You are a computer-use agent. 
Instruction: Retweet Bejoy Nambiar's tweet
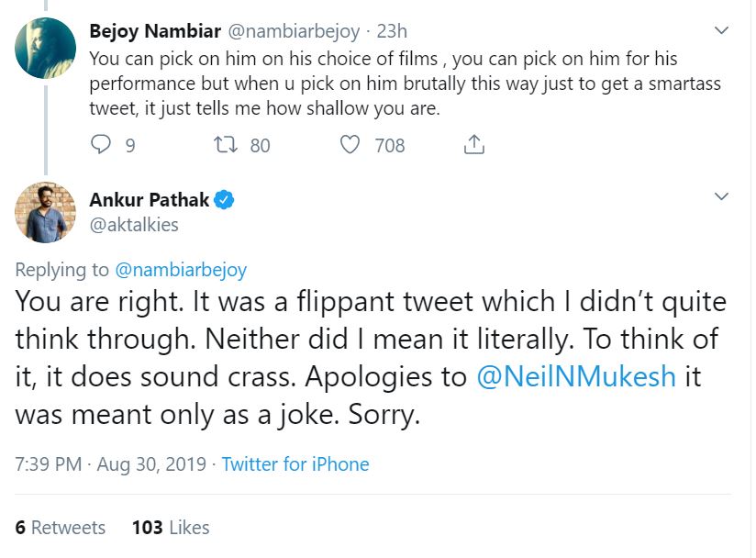(225, 145)
